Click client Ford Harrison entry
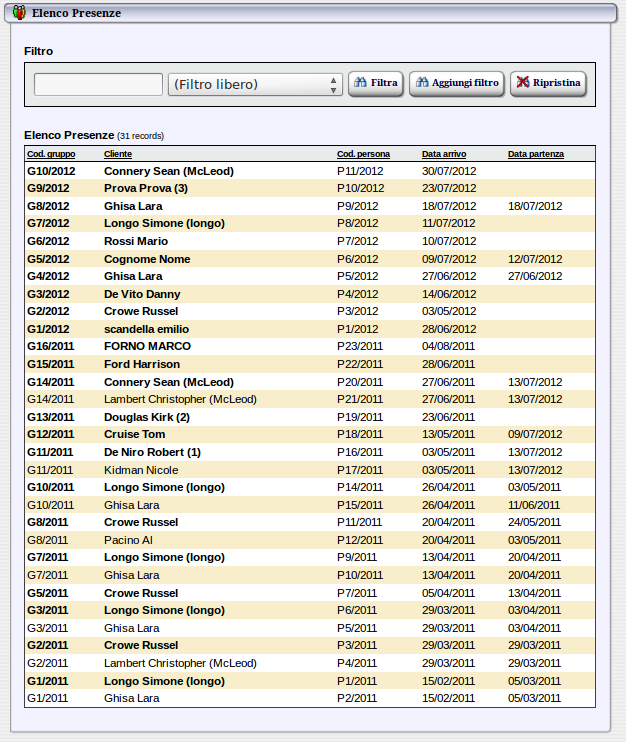This screenshot has width=626, height=742. pyautogui.click(x=142, y=364)
